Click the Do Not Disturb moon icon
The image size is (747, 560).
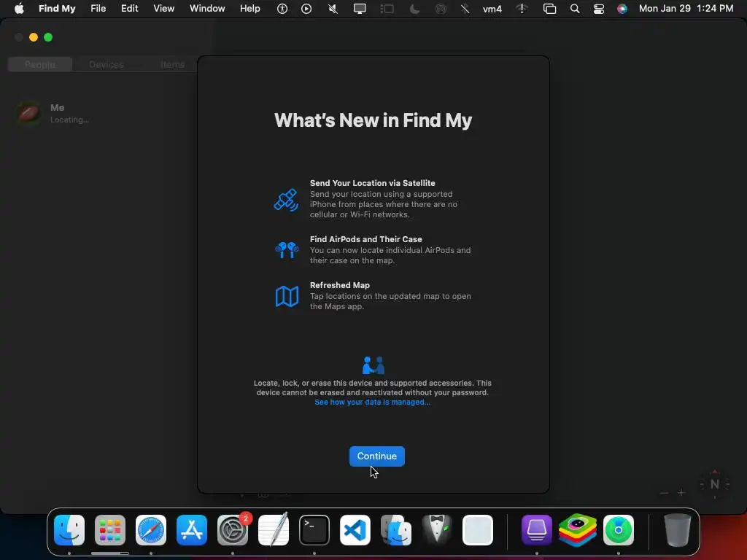[x=414, y=9]
